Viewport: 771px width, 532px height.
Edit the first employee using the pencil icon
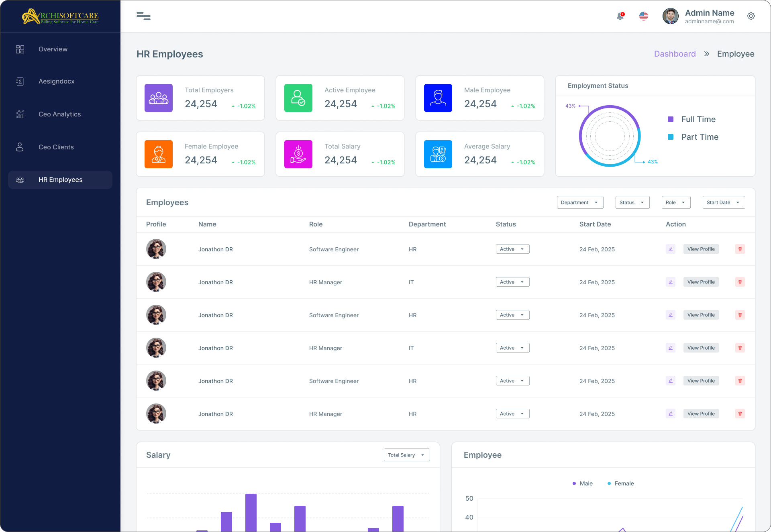670,249
